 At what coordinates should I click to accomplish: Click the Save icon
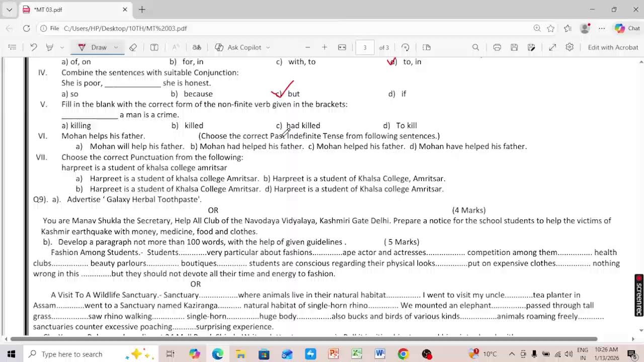[514, 47]
